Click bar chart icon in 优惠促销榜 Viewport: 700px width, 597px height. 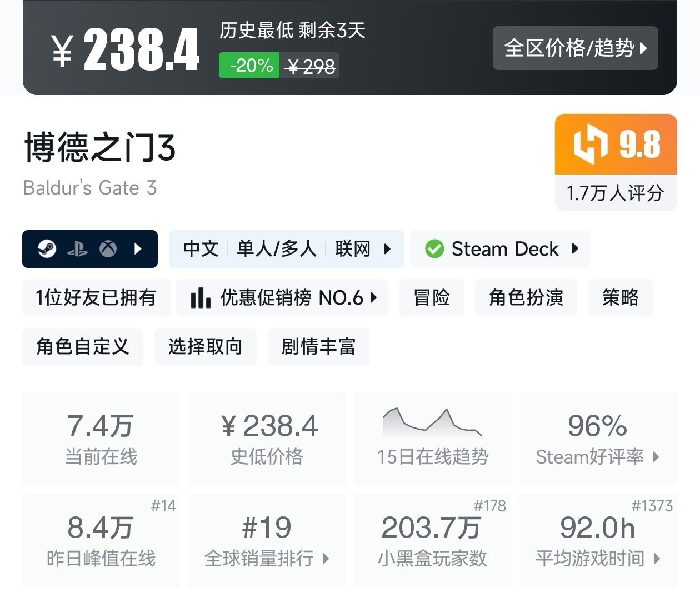coord(200,298)
